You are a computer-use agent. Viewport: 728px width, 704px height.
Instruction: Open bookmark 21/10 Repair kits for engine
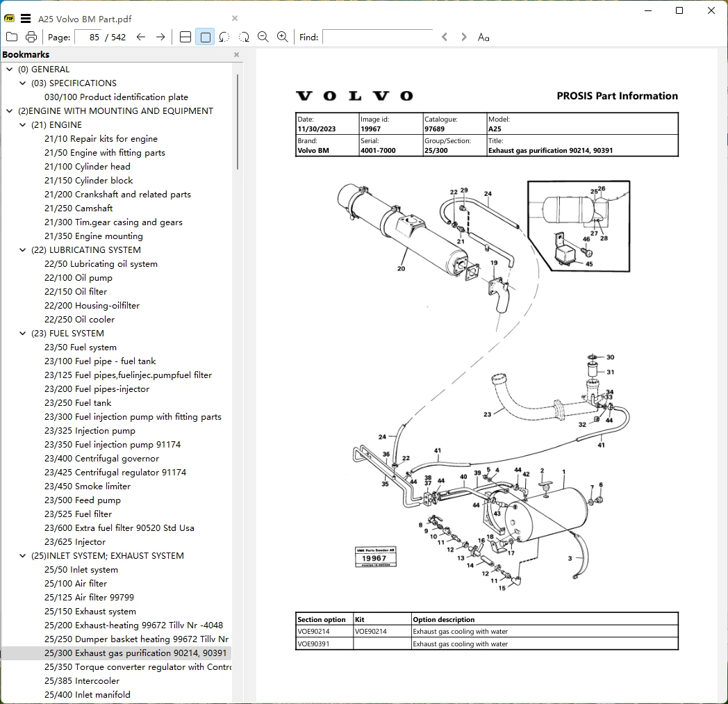pos(101,139)
